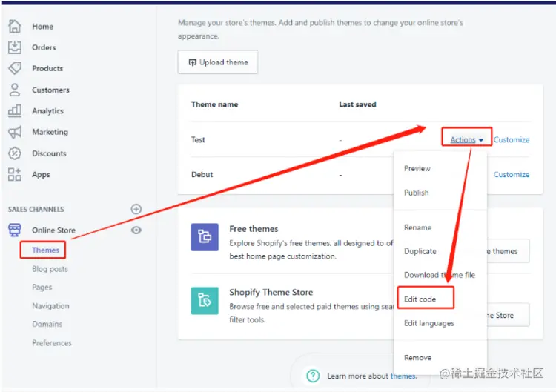Open Analytics in sidebar
The width and height of the screenshot is (556, 392).
47,111
